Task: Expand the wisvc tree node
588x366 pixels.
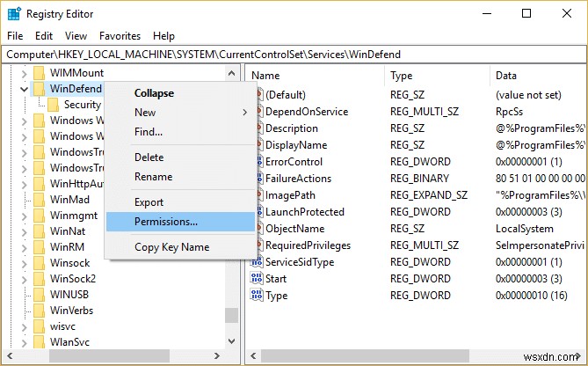Action: coord(25,326)
